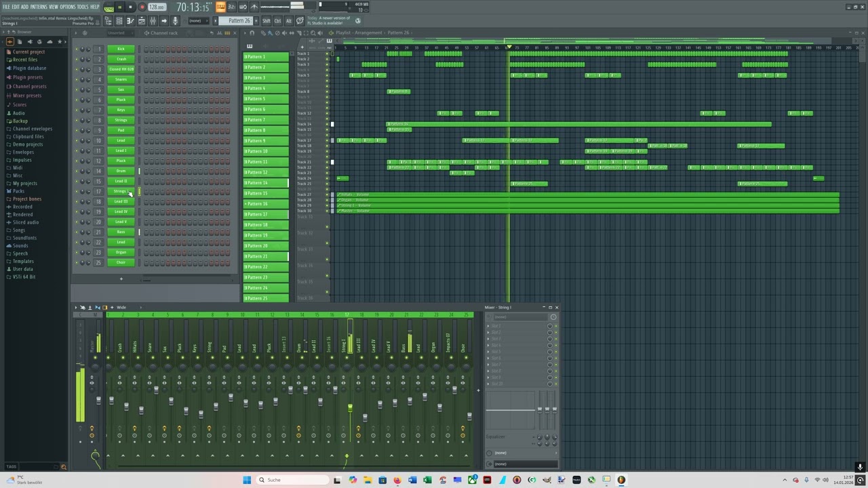Open the Windows Start menu
Viewport: 868px width, 488px height.
point(247,480)
